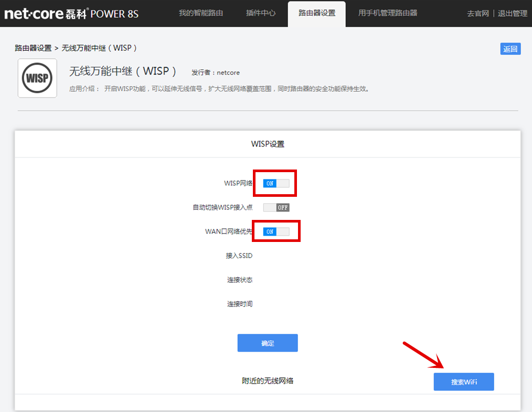Disable the WAN口网络优先 switch
Image resolution: width=532 pixels, height=412 pixels.
click(x=276, y=231)
